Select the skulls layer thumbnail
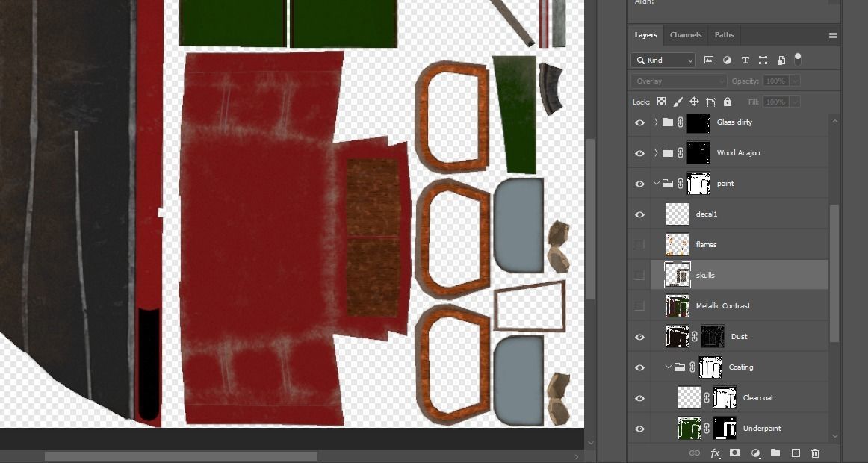Screen dimensions: 868x463 pyautogui.click(x=678, y=275)
